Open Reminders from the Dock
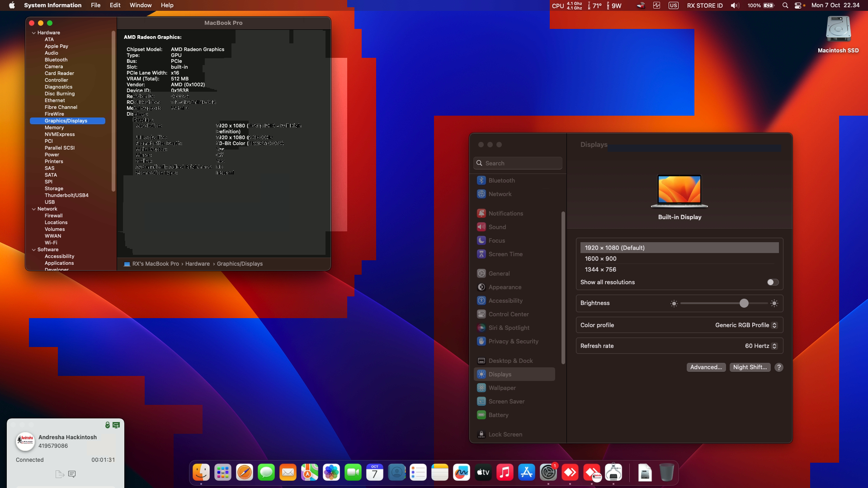This screenshot has height=488, width=868. coord(418,473)
